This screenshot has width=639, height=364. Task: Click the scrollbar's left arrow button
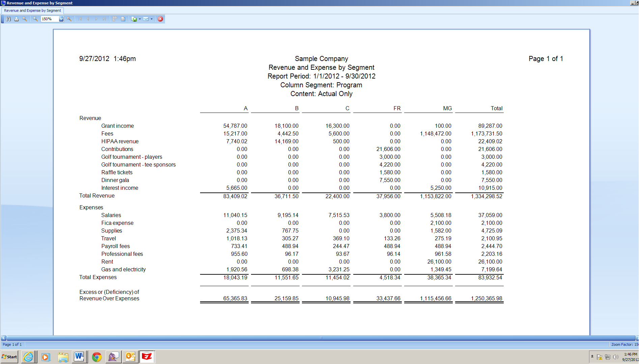(x=3, y=338)
